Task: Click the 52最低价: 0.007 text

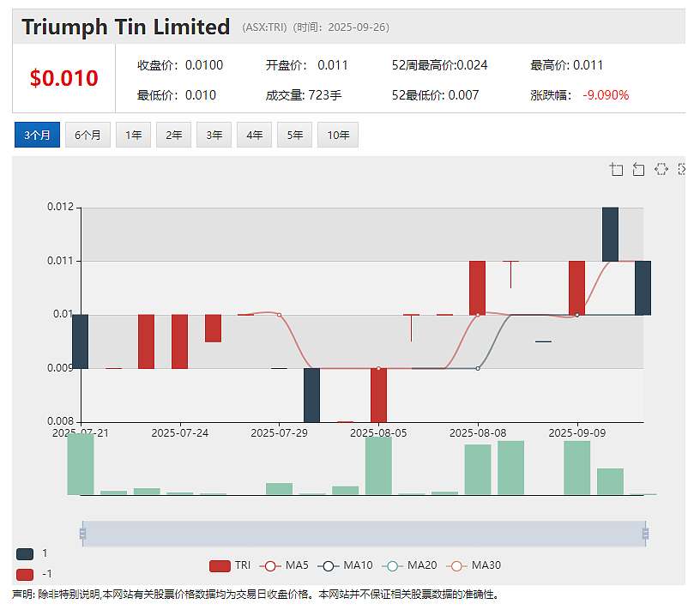Action: click(435, 95)
